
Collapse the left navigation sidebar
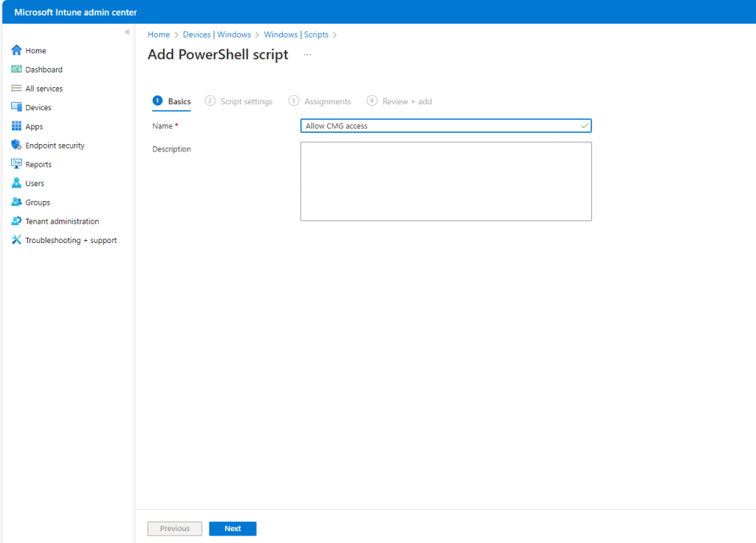pyautogui.click(x=127, y=33)
